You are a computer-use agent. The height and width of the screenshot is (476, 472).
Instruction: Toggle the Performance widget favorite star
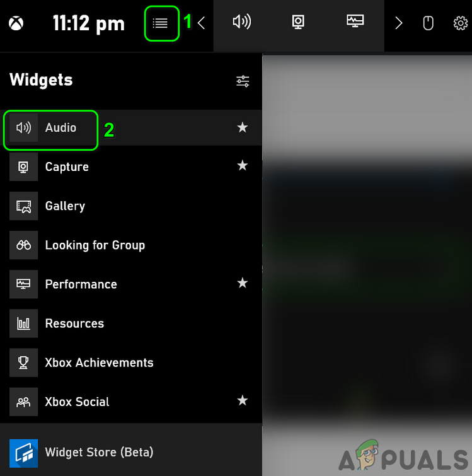point(243,283)
